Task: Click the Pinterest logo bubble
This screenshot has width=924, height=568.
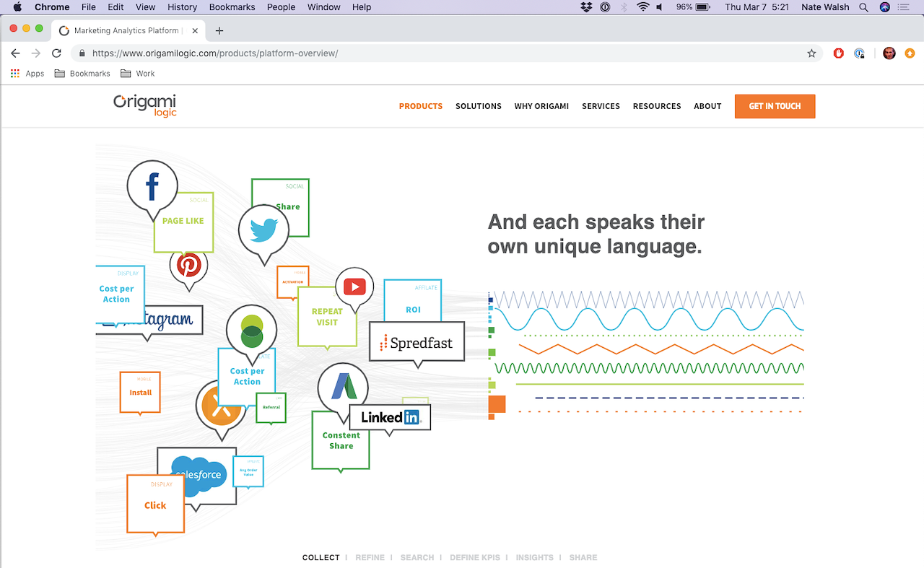Action: tap(189, 266)
